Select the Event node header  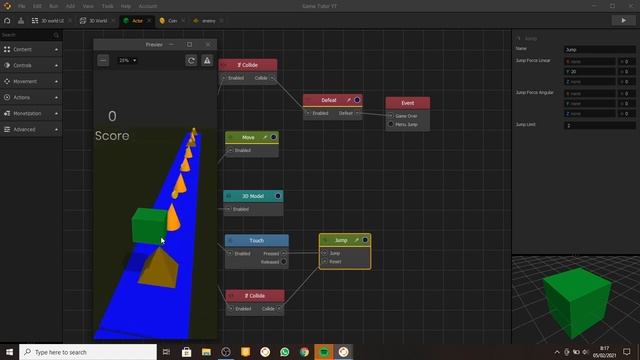pos(407,103)
